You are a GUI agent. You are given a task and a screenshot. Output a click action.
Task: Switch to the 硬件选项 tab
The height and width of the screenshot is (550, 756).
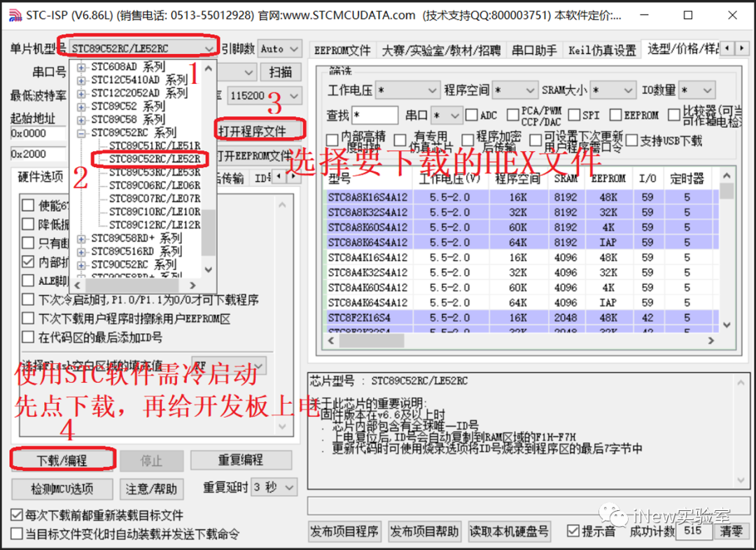(41, 177)
